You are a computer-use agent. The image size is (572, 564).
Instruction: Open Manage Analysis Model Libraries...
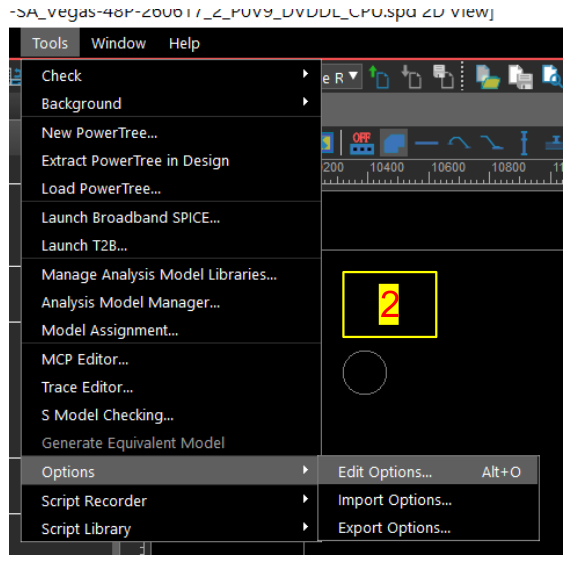[x=171, y=274]
